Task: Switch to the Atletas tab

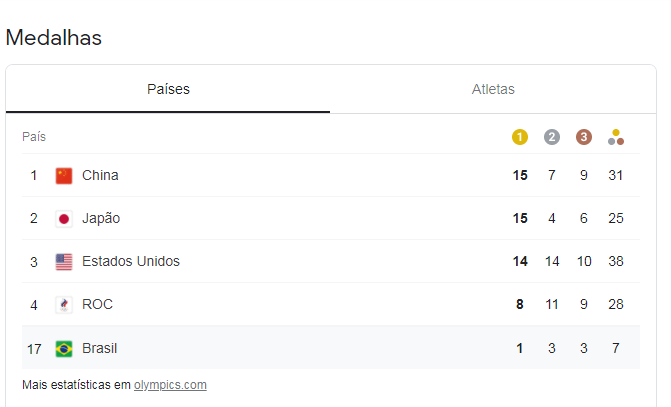Action: (493, 89)
